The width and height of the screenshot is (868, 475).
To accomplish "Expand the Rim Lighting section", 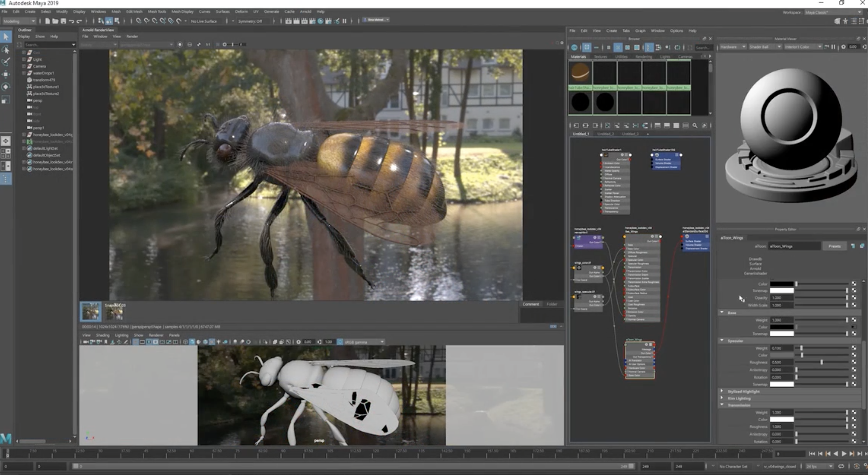I will (722, 398).
